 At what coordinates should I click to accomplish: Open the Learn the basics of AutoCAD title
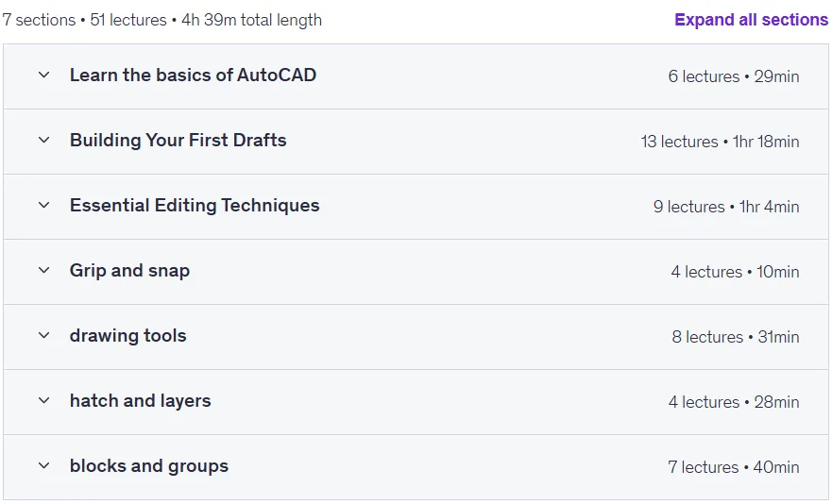coord(194,75)
